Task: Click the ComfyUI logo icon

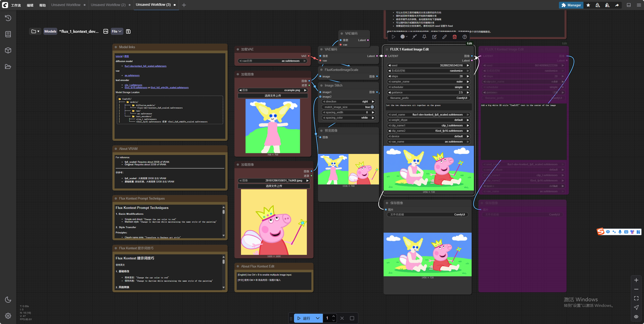Action: coord(4,5)
